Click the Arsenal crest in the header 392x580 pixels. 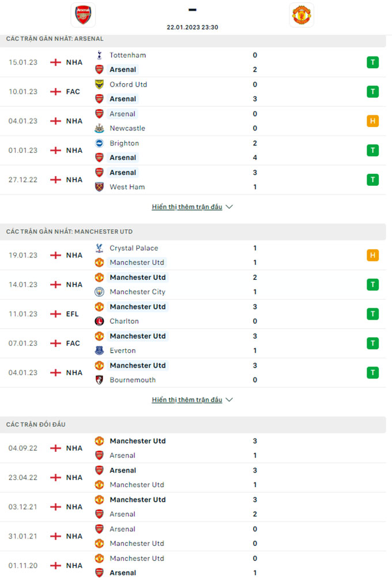coord(83,14)
